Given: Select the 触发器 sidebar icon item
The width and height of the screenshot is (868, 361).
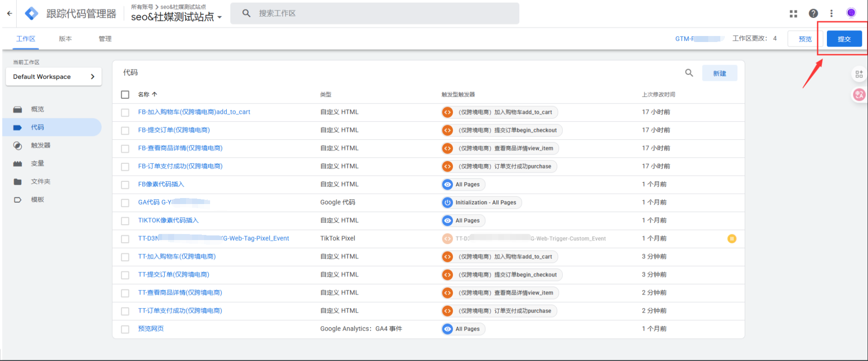Looking at the screenshot, I should tap(18, 145).
